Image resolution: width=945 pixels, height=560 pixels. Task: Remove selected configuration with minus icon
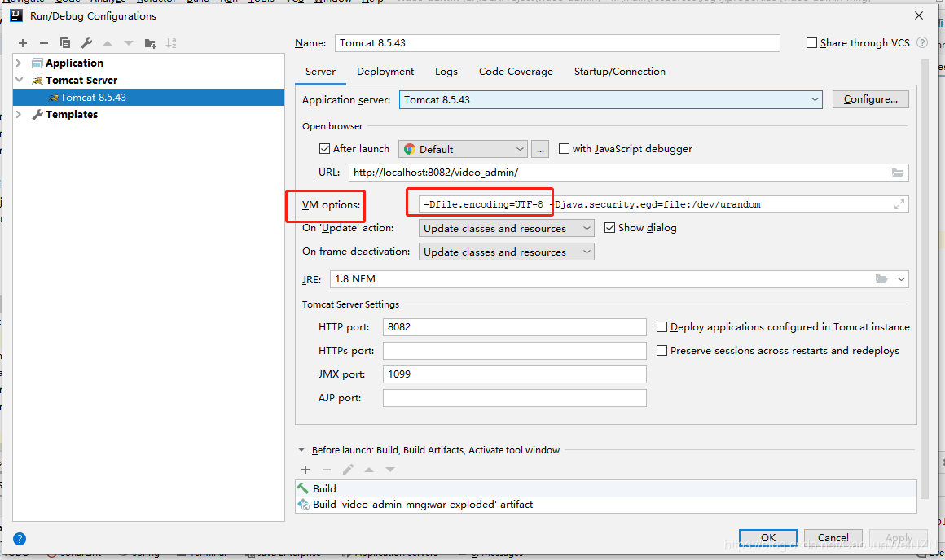[44, 43]
